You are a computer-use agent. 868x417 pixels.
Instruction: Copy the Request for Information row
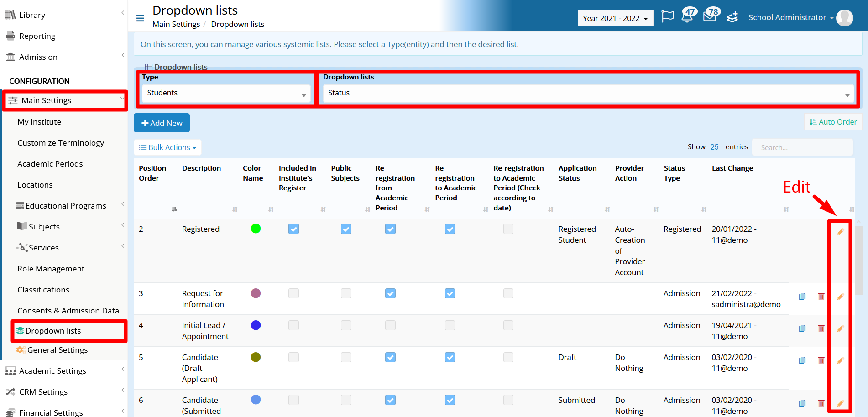point(802,297)
